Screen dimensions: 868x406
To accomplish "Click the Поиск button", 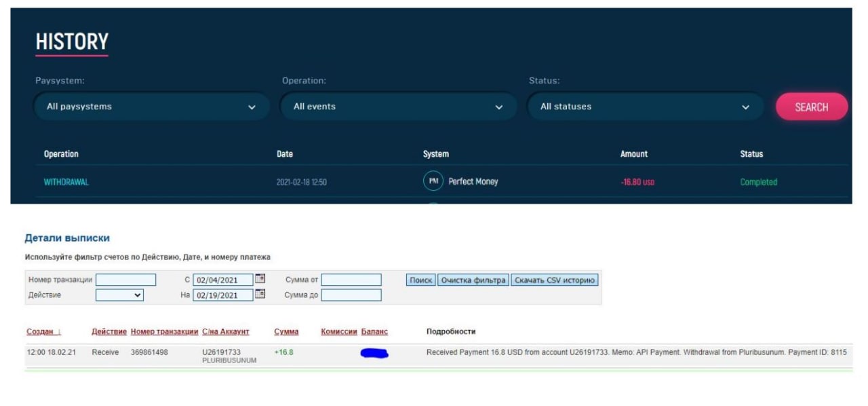I will 420,280.
